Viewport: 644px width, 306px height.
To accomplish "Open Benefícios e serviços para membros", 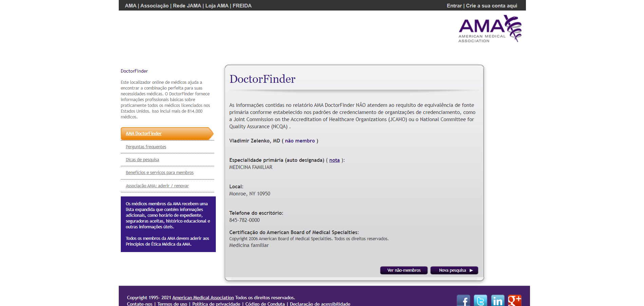I will tap(160, 173).
